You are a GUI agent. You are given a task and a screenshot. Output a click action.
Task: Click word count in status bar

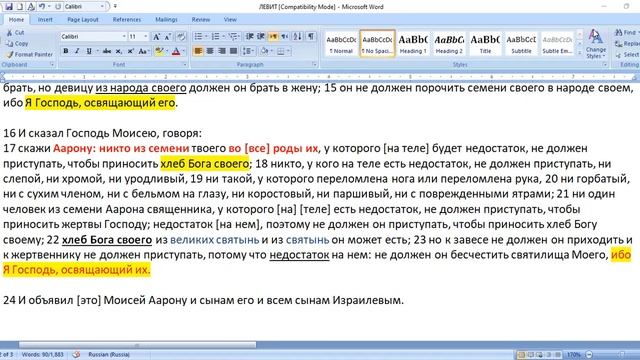pyautogui.click(x=42, y=355)
